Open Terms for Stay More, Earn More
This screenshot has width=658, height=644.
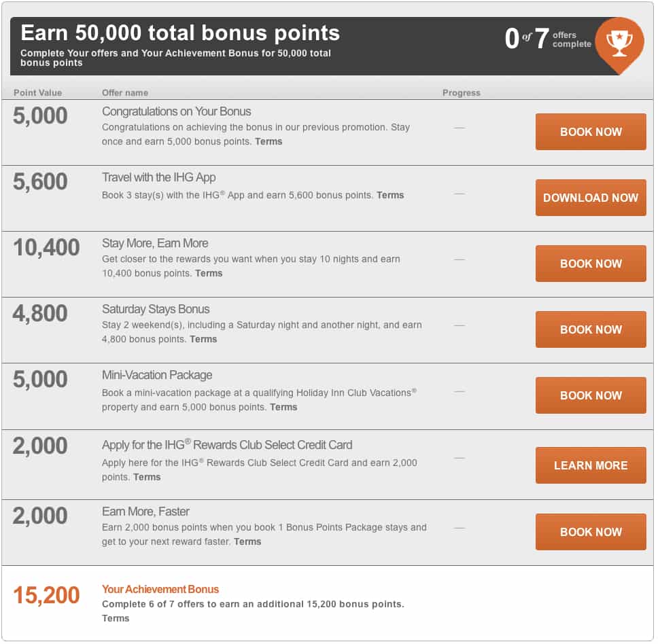[x=209, y=273]
